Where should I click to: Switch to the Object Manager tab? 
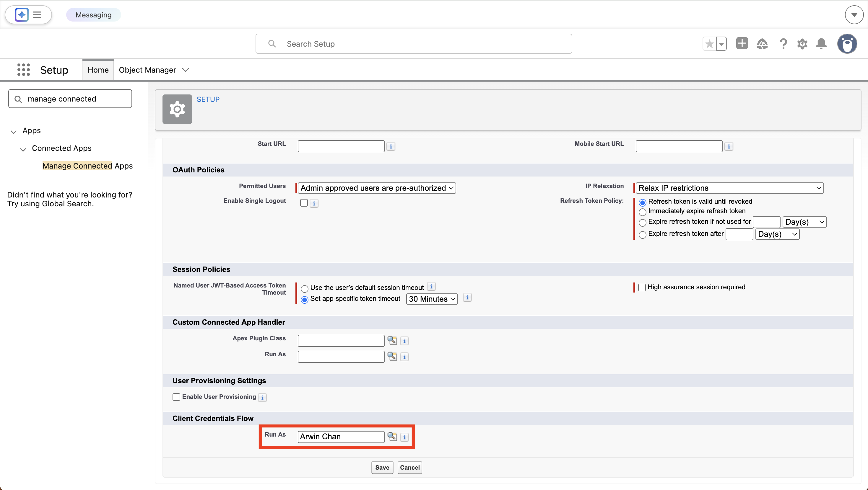(x=148, y=70)
